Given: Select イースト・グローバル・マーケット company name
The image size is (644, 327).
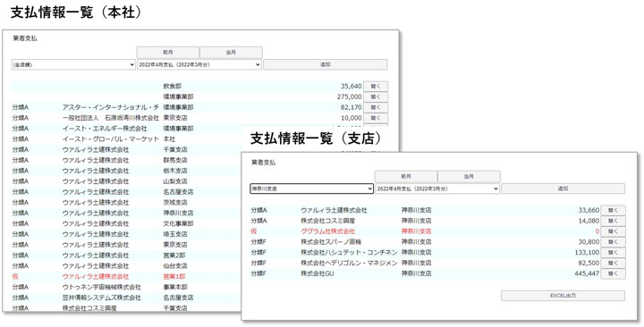Looking at the screenshot, I should point(111,139).
